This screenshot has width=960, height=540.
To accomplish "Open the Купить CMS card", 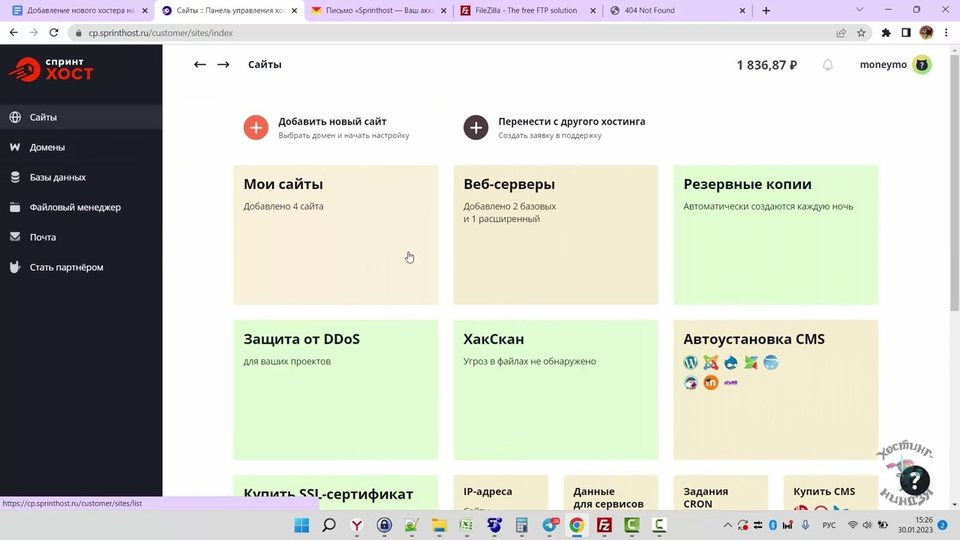I will tap(831, 492).
